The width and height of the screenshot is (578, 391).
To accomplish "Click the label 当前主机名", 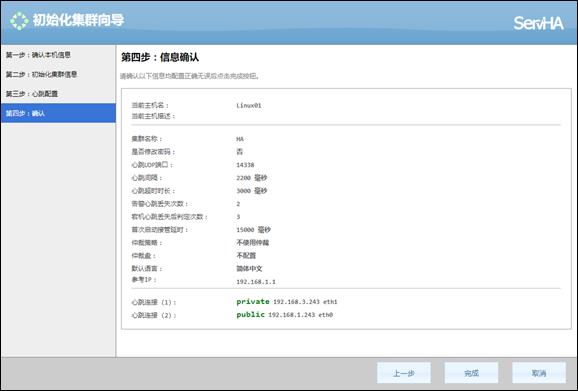I will [150, 105].
